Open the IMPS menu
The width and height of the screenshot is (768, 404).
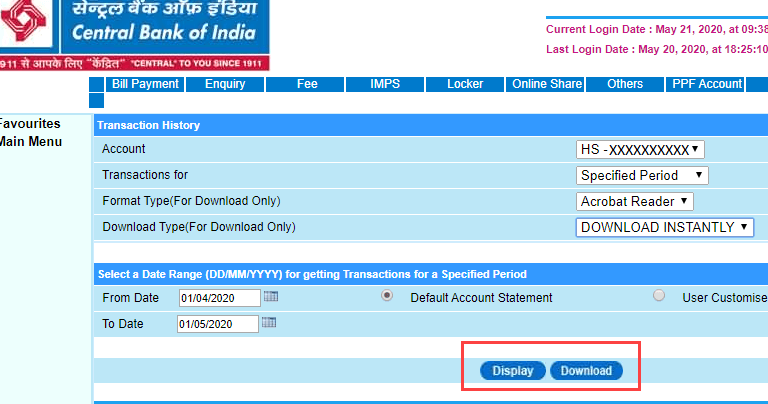tap(385, 84)
